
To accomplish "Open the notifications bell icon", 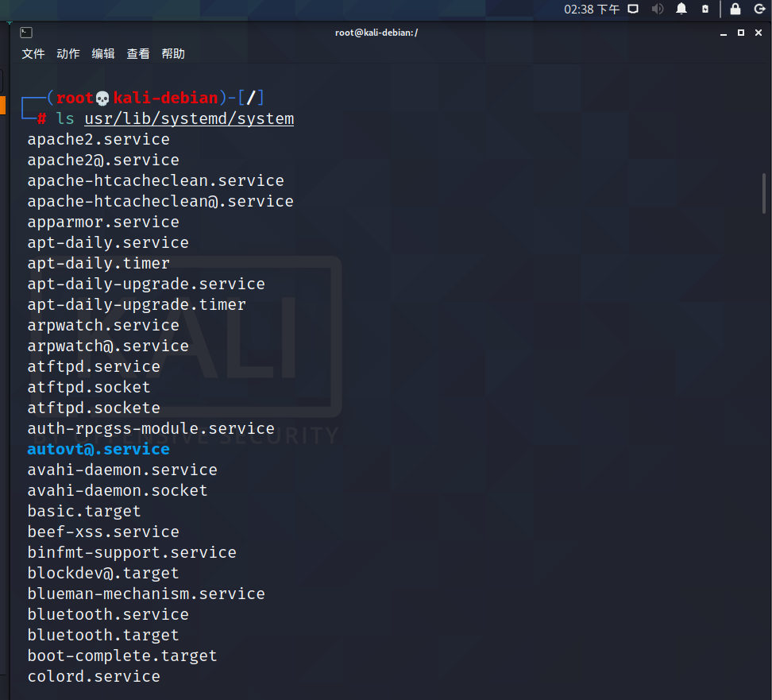I will pyautogui.click(x=681, y=9).
